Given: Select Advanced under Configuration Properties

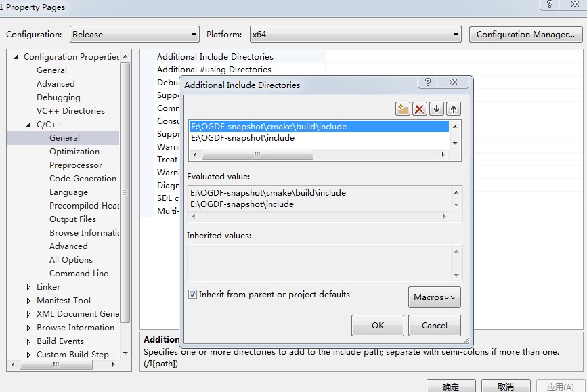Looking at the screenshot, I should click(56, 84).
